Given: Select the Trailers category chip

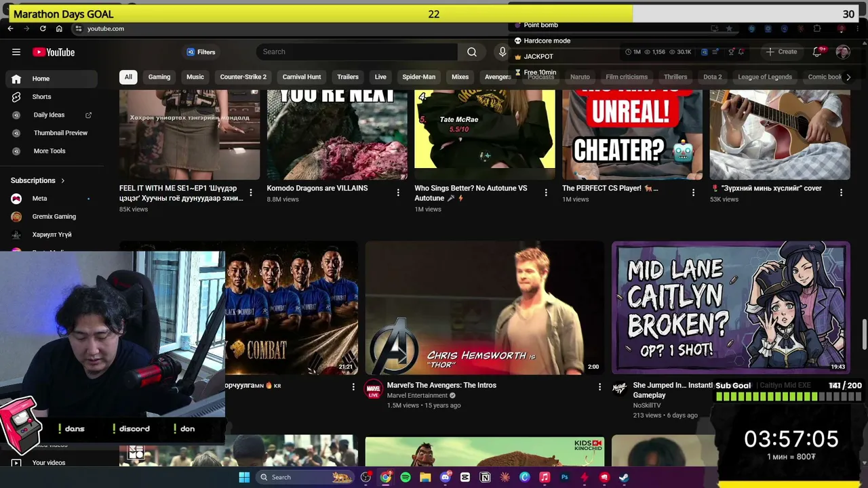Looking at the screenshot, I should pyautogui.click(x=348, y=77).
